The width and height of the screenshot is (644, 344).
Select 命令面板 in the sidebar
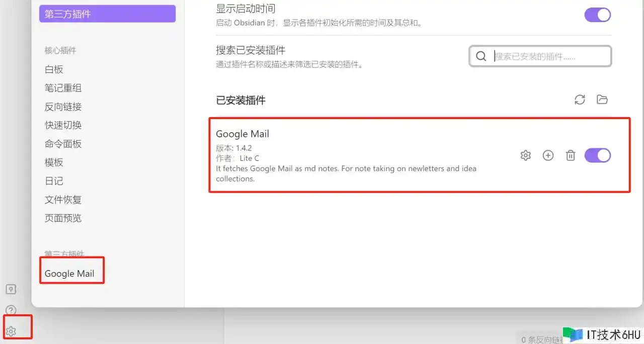point(63,144)
